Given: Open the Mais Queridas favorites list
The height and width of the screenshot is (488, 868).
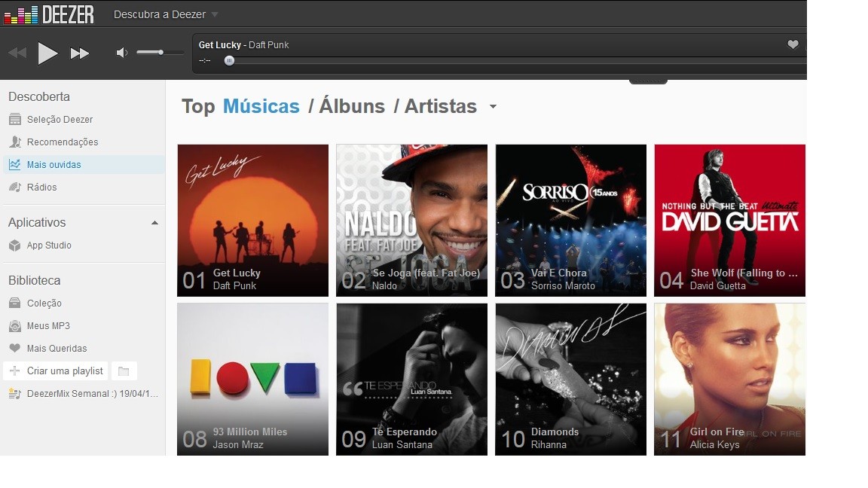Looking at the screenshot, I should tap(57, 349).
